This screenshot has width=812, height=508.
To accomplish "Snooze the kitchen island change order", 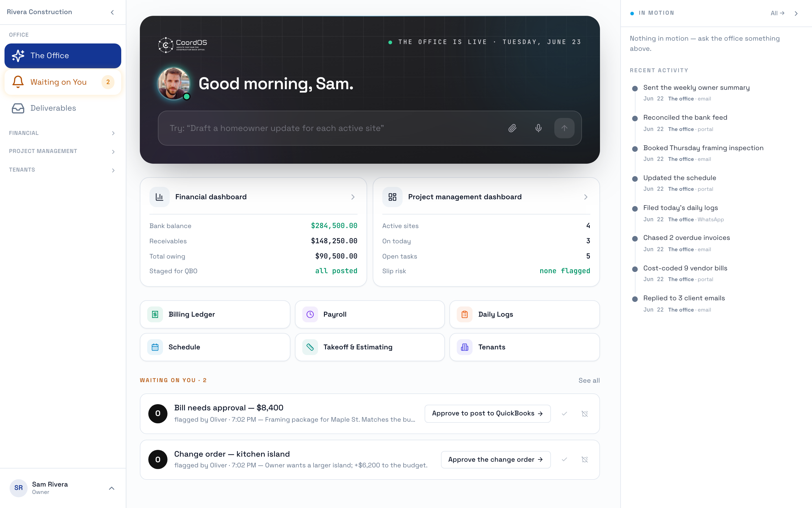I will click(x=584, y=460).
